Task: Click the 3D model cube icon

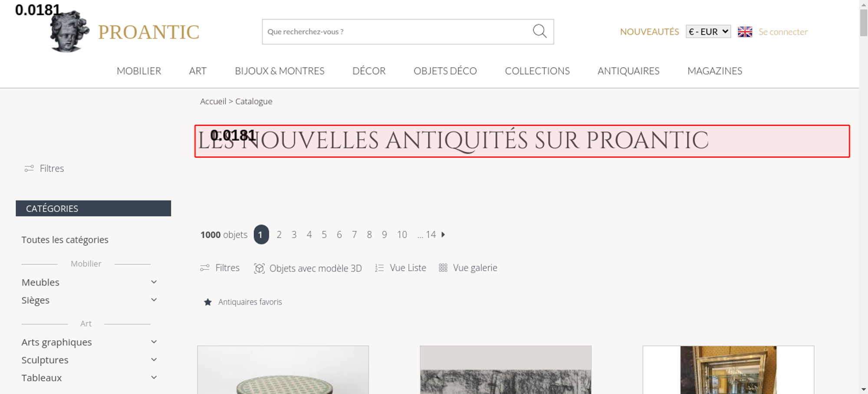Action: click(x=259, y=268)
